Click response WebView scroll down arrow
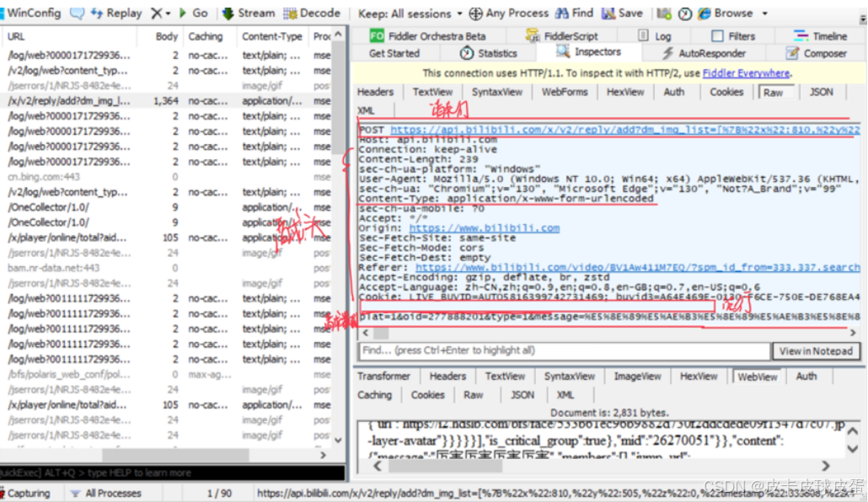Screen dimensions: 868x502 pos(853,449)
